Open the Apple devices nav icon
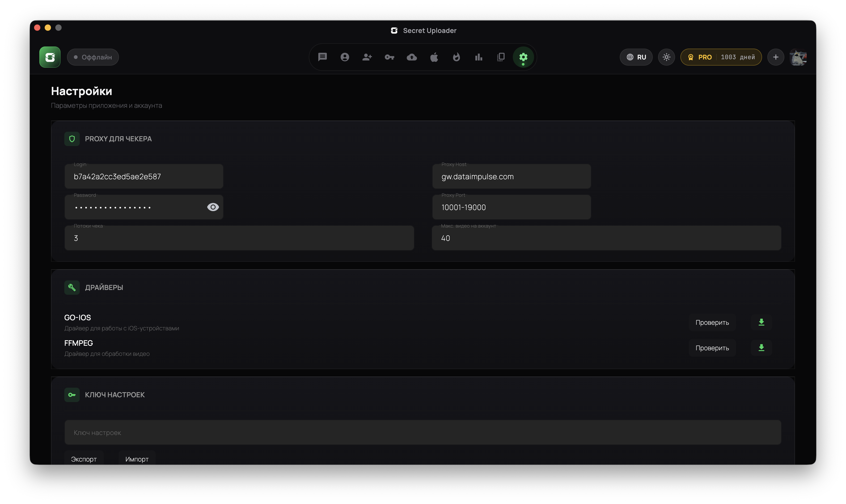 (x=434, y=57)
